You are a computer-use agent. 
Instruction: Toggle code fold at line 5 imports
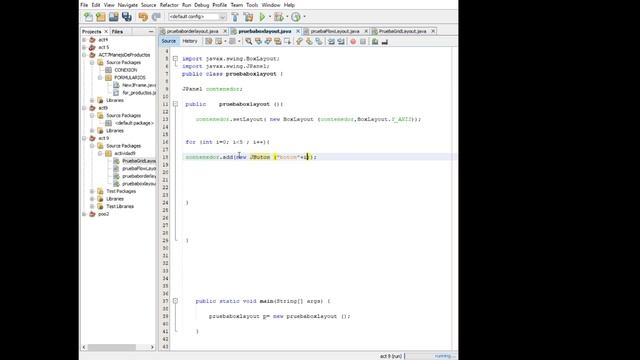[x=175, y=59]
